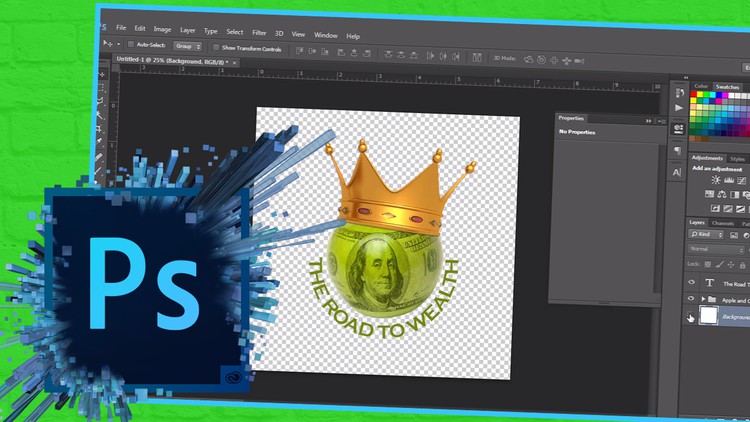Pick the blue swatch in top row
The image size is (750, 422).
(718, 96)
